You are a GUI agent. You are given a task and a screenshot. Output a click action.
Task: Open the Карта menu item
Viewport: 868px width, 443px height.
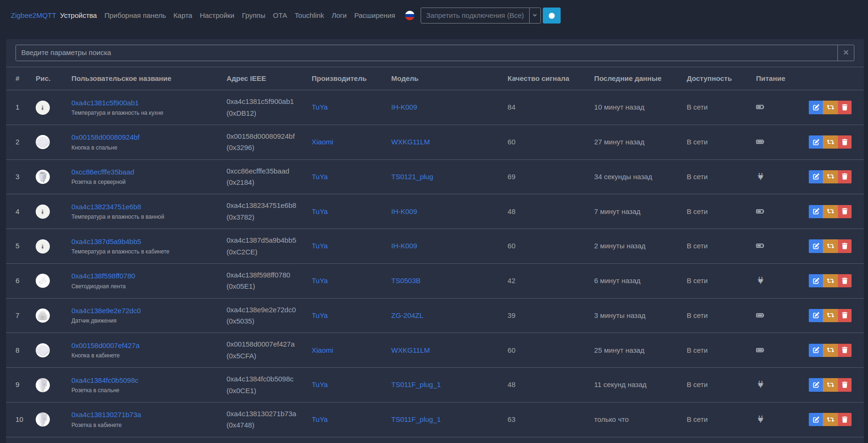pyautogui.click(x=183, y=16)
